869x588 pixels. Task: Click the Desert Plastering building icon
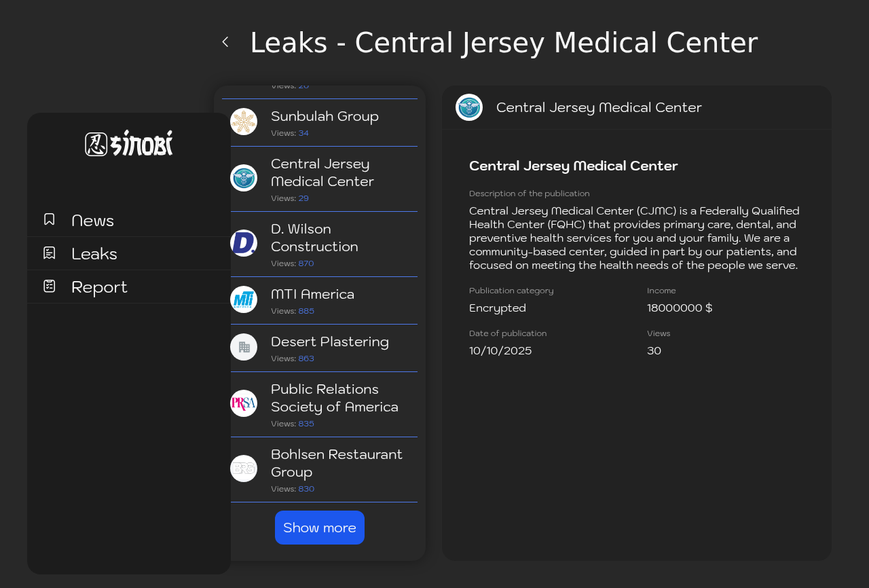pyautogui.click(x=244, y=347)
